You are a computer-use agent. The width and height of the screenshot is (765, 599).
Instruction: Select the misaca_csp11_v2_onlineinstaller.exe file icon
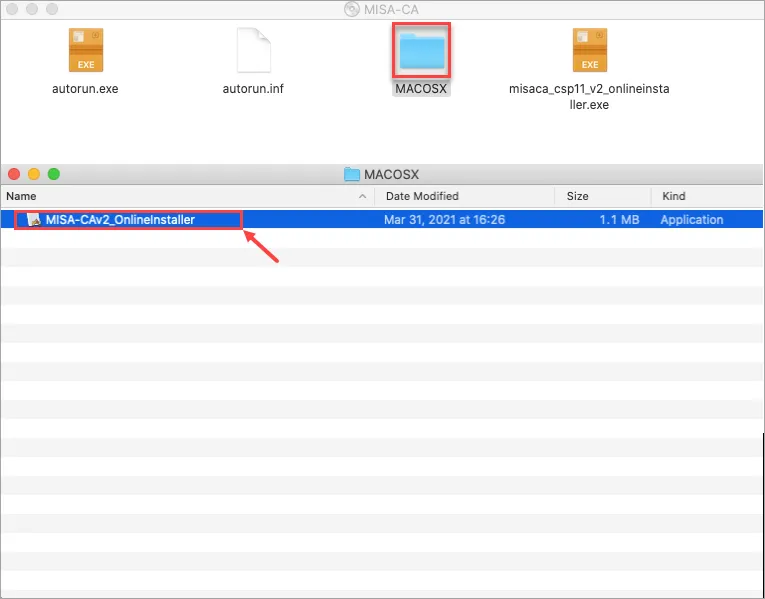[589, 50]
